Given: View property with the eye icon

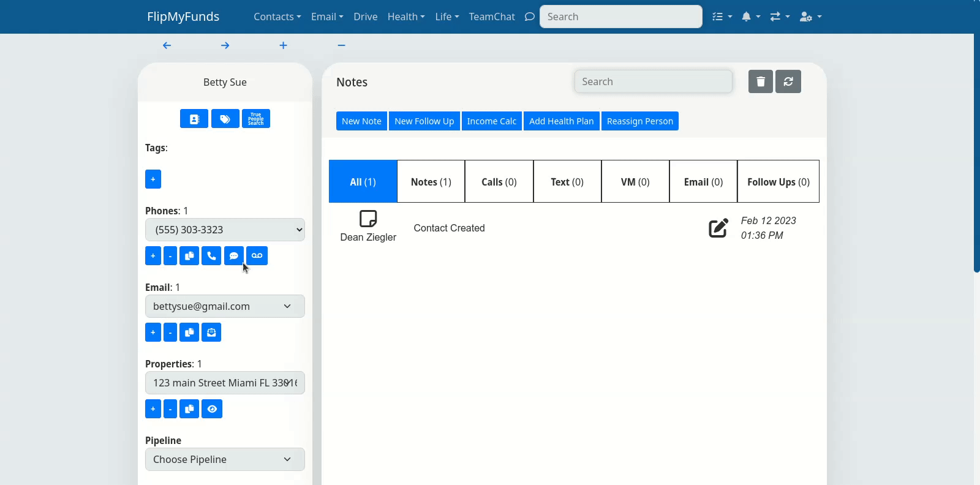Looking at the screenshot, I should tap(212, 409).
